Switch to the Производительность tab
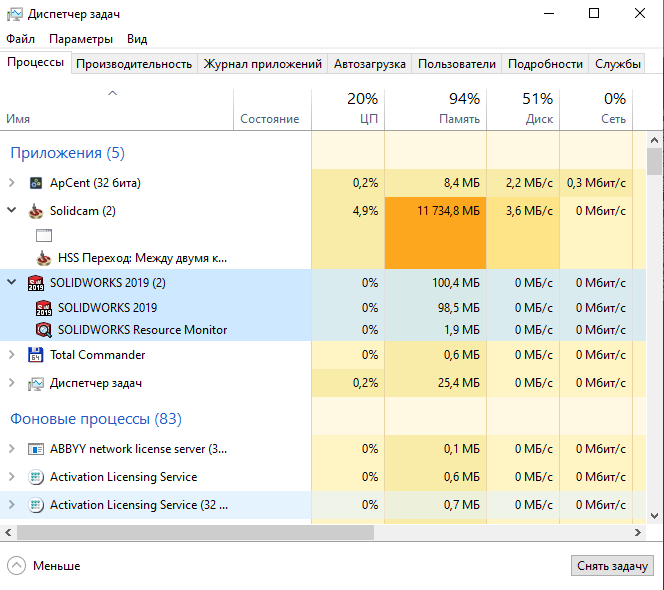 (x=133, y=63)
